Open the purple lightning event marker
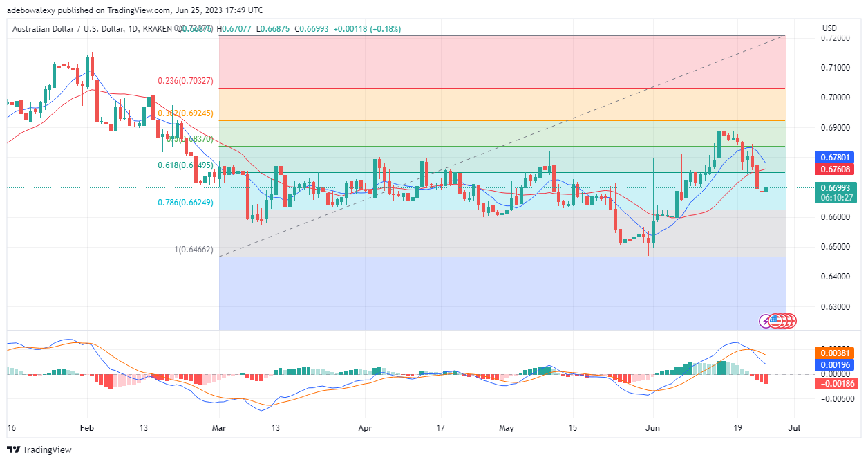Screen dimensions: 868x462 click(x=766, y=321)
